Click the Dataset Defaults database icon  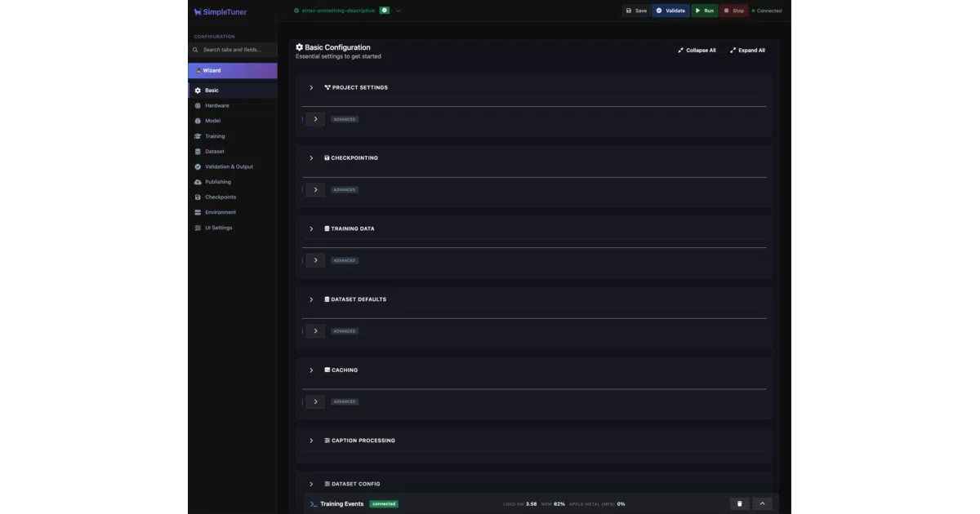327,299
